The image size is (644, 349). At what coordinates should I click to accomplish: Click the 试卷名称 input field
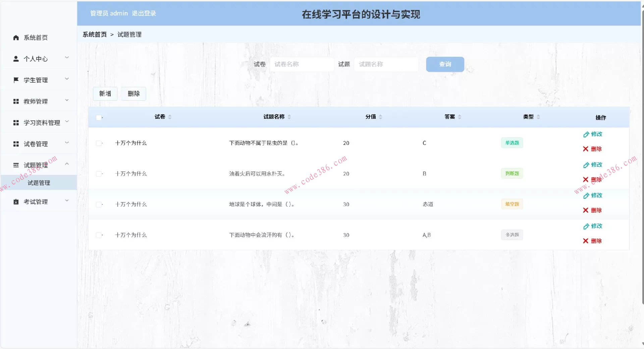pyautogui.click(x=302, y=64)
